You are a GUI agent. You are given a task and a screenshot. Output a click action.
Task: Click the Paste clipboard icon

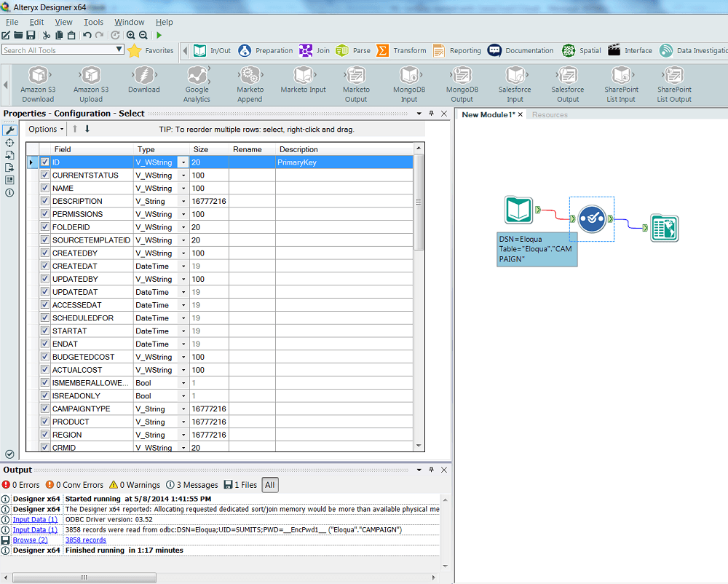(x=71, y=35)
